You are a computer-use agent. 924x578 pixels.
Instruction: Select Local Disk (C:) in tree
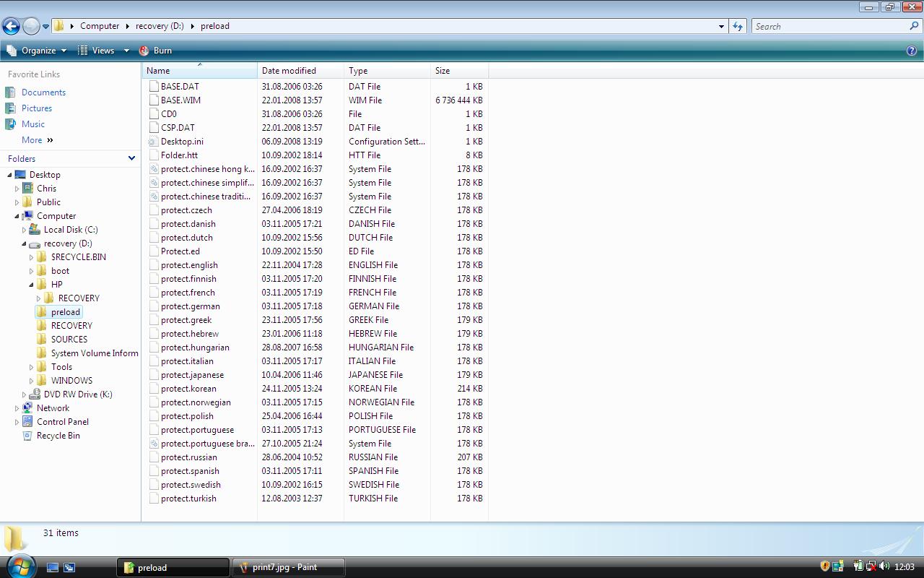click(x=71, y=230)
